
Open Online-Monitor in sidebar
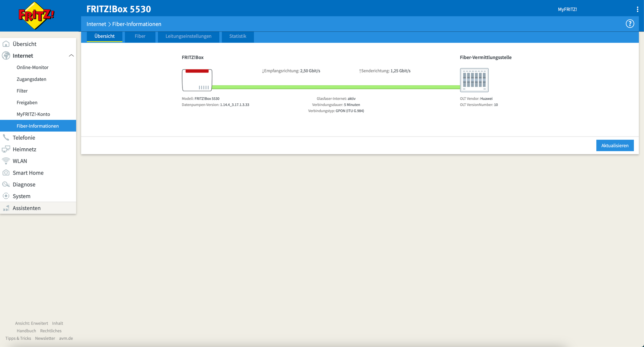[33, 67]
